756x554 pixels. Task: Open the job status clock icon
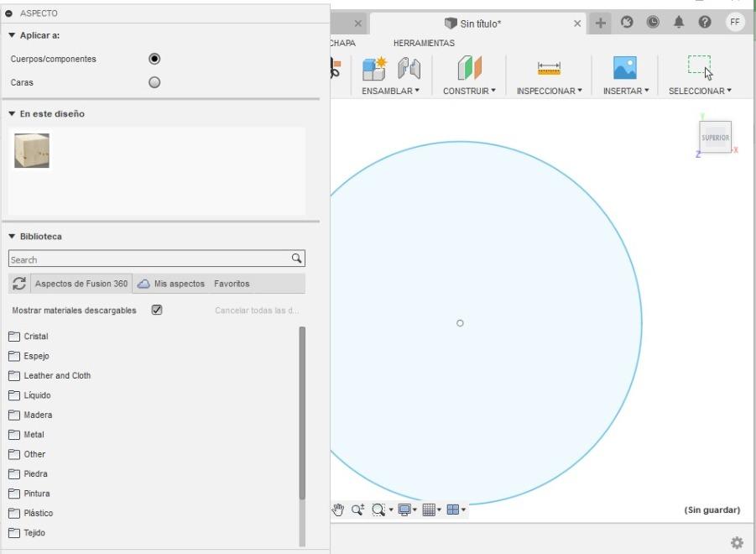[x=653, y=22]
